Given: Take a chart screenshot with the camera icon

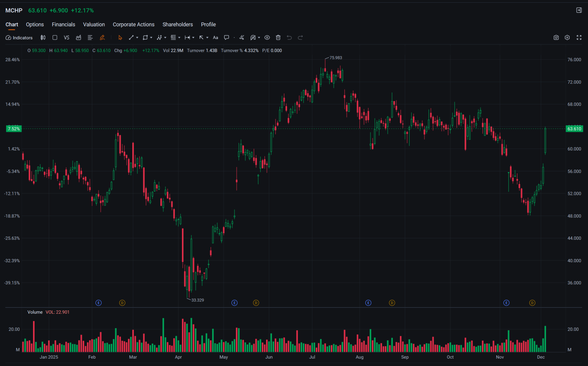Looking at the screenshot, I should click(x=556, y=37).
